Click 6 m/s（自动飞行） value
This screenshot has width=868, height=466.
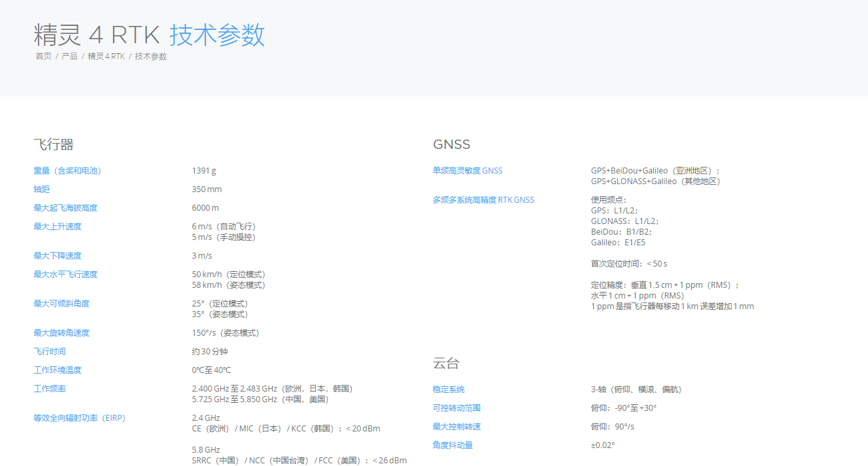224,227
